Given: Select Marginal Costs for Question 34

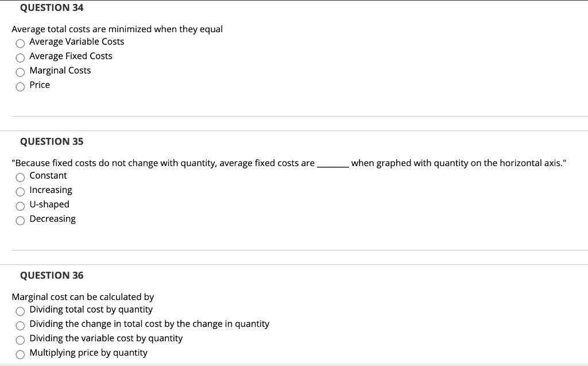Looking at the screenshot, I should point(20,72).
